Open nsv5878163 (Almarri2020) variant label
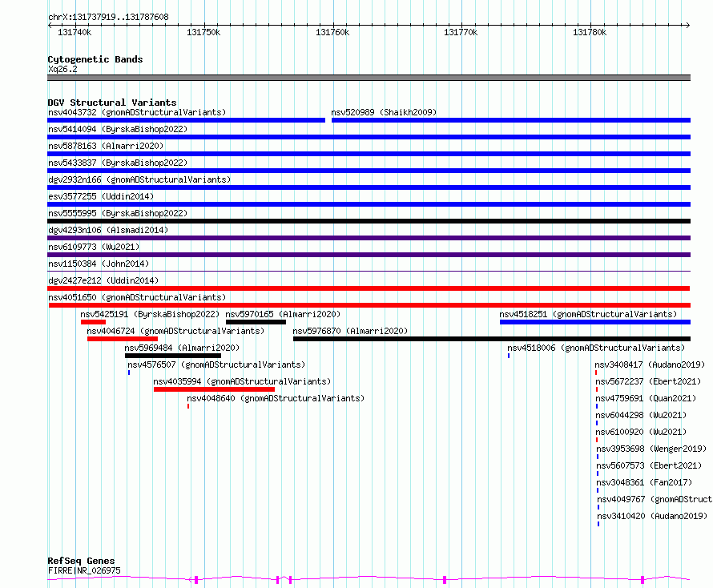713x588 pixels. coord(106,146)
